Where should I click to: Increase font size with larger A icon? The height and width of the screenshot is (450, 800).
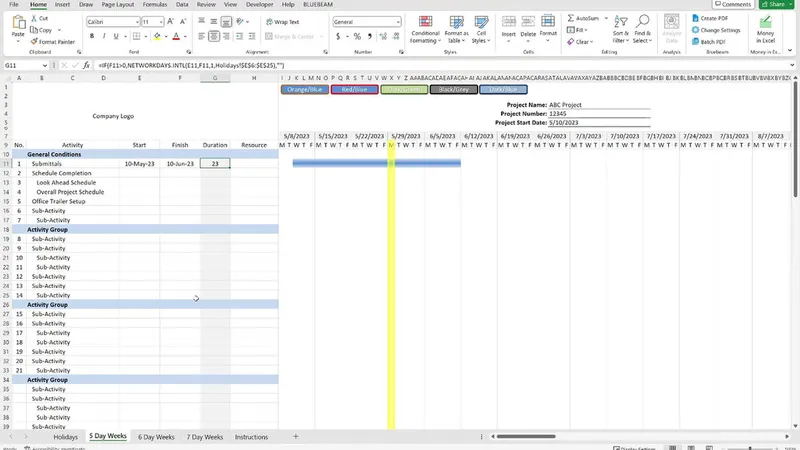click(x=170, y=22)
